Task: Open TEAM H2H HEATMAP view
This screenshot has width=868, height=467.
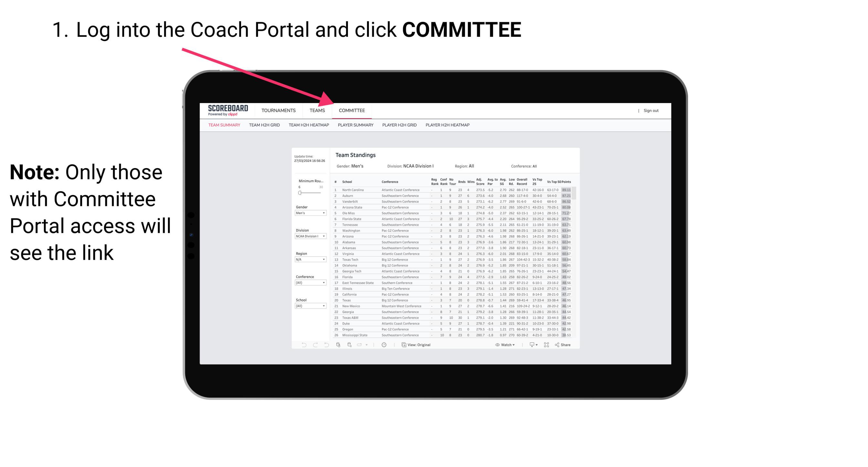Action: tap(308, 125)
